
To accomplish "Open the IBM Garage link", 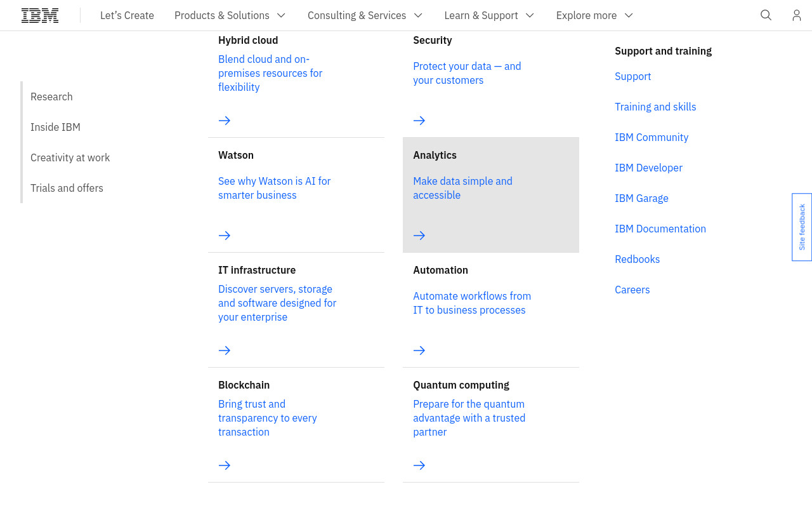I will (x=641, y=198).
